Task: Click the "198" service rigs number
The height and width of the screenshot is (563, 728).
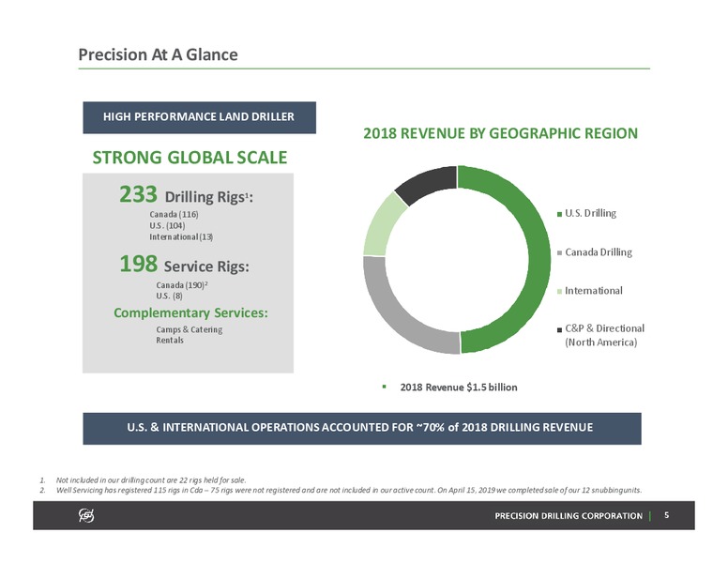Action: click(138, 264)
